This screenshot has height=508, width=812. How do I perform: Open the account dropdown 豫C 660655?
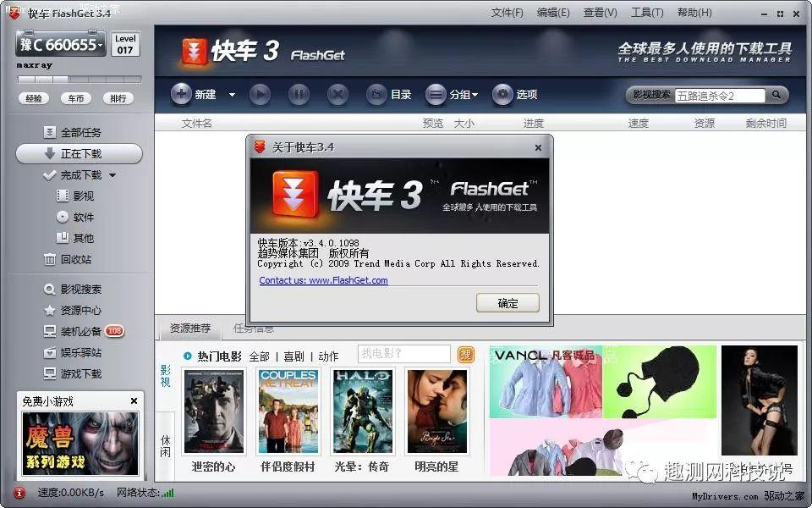[x=61, y=45]
